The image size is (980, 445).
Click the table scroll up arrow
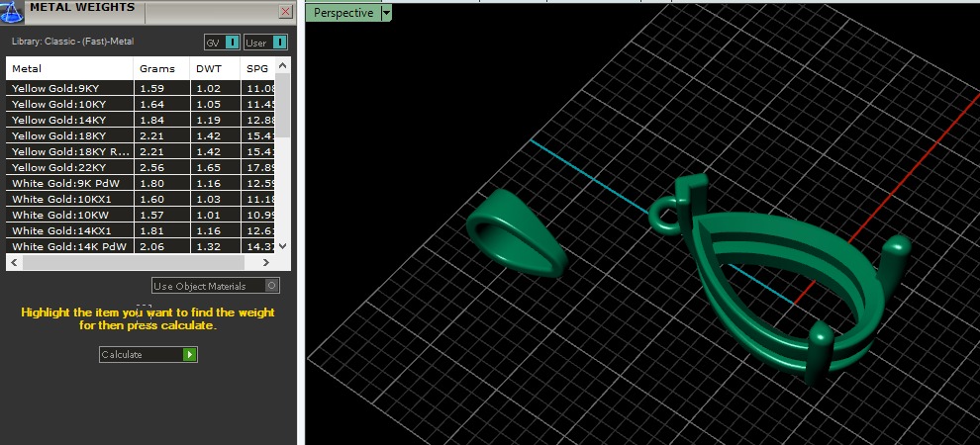click(283, 65)
